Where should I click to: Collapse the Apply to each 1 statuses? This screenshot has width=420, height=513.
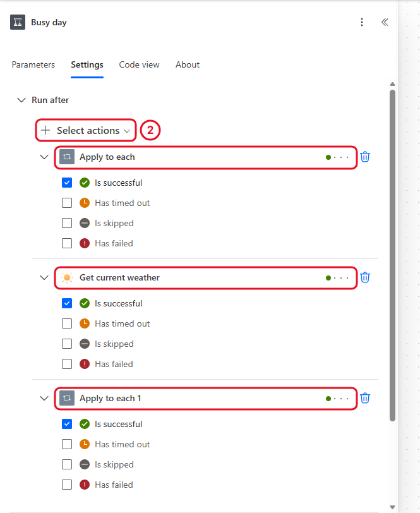[x=44, y=398]
